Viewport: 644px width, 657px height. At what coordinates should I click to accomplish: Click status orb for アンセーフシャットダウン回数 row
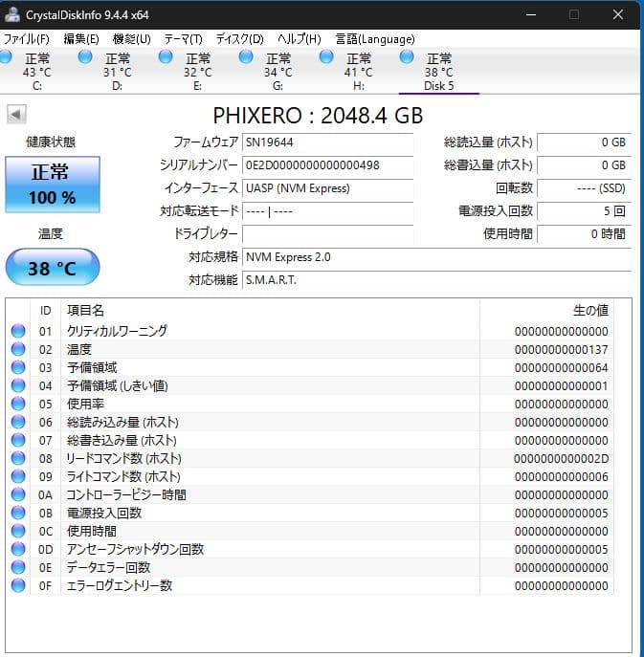(18, 549)
